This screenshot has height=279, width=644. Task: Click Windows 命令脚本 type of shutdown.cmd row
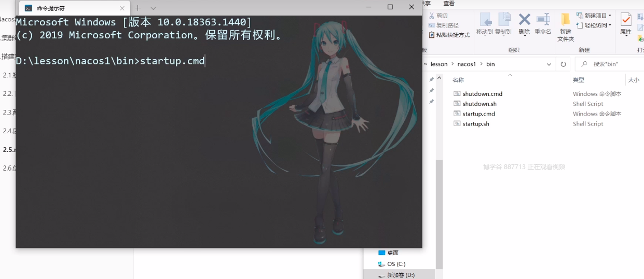pos(597,94)
